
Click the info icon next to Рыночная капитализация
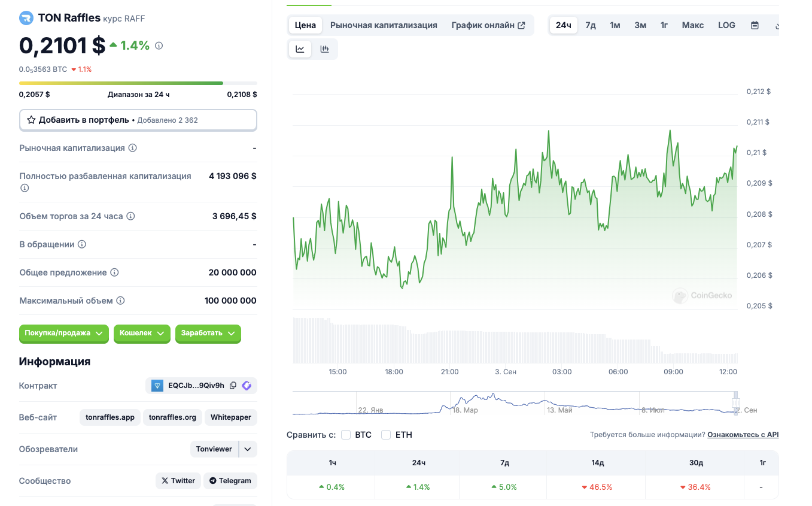(x=133, y=148)
